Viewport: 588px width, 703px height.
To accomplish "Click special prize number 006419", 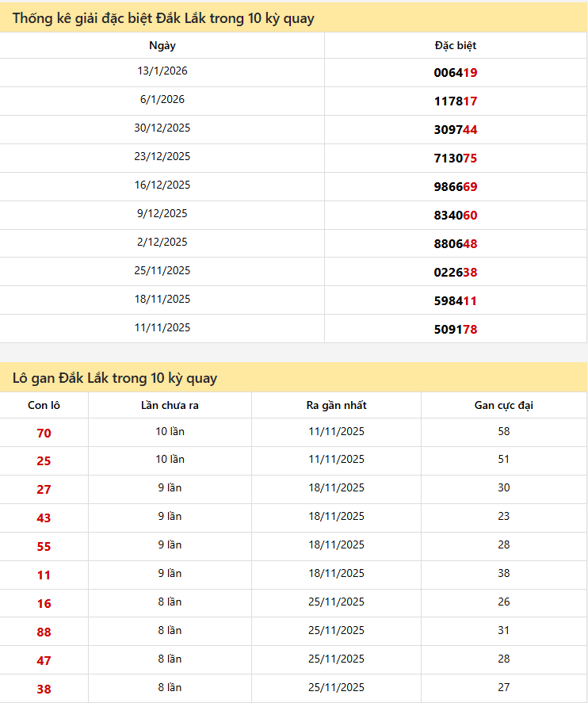I will pos(455,73).
